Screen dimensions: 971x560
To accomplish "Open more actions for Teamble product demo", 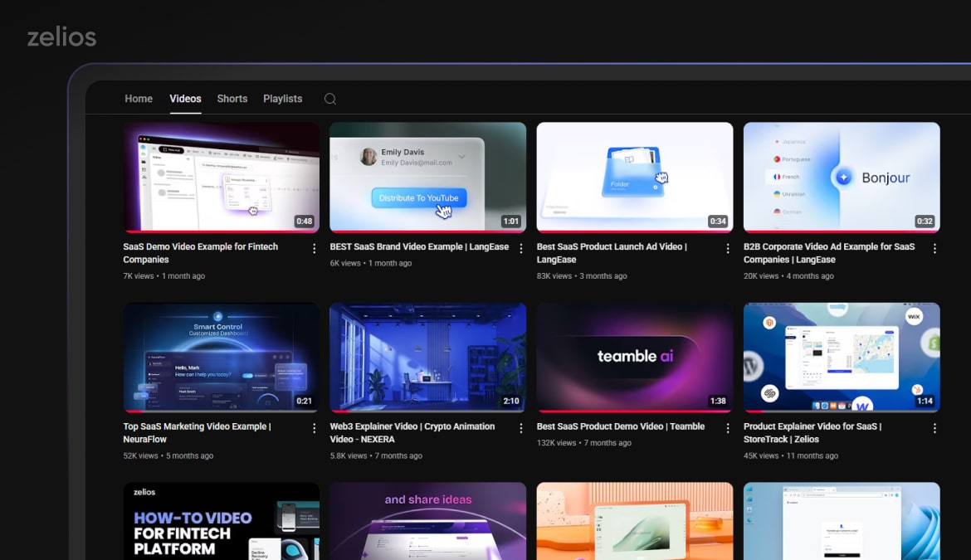I will point(728,428).
